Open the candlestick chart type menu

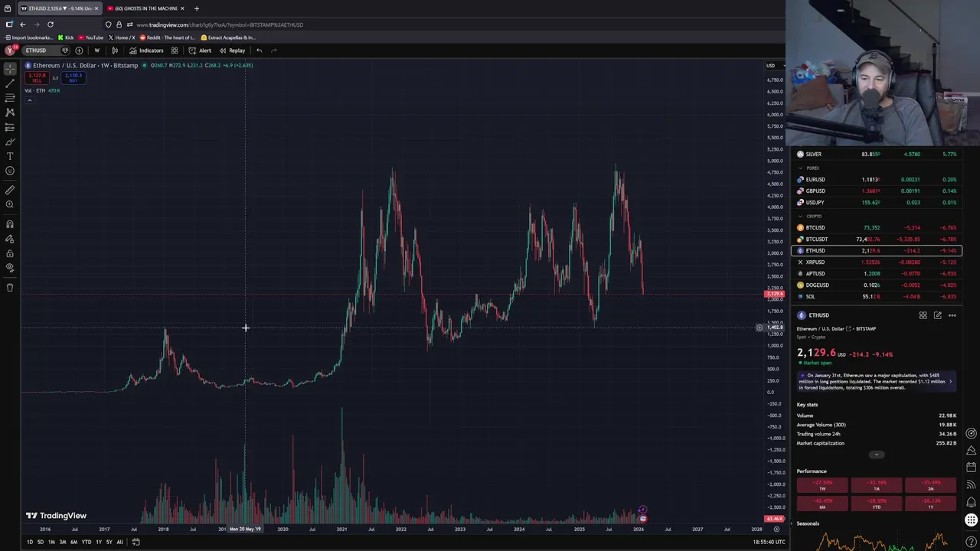(115, 51)
